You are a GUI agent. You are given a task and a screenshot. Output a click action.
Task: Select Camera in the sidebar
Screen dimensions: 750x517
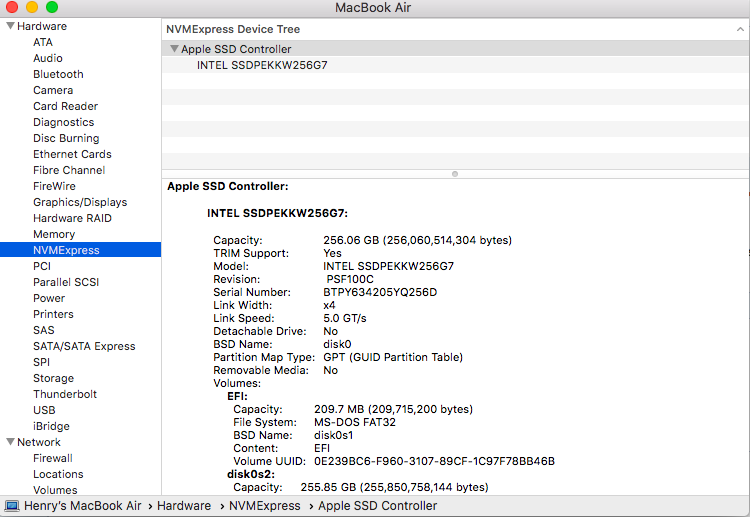point(53,90)
